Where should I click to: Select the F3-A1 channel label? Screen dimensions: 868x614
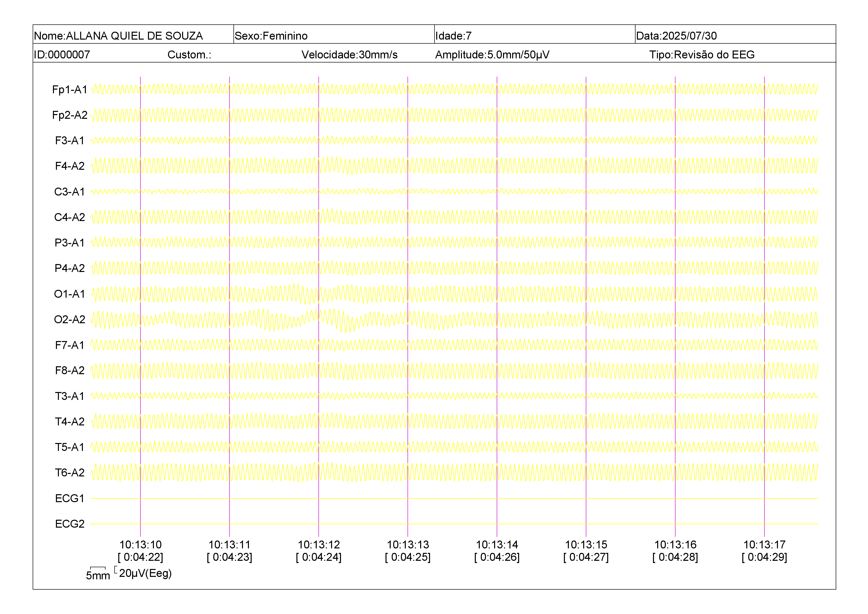[x=70, y=141]
